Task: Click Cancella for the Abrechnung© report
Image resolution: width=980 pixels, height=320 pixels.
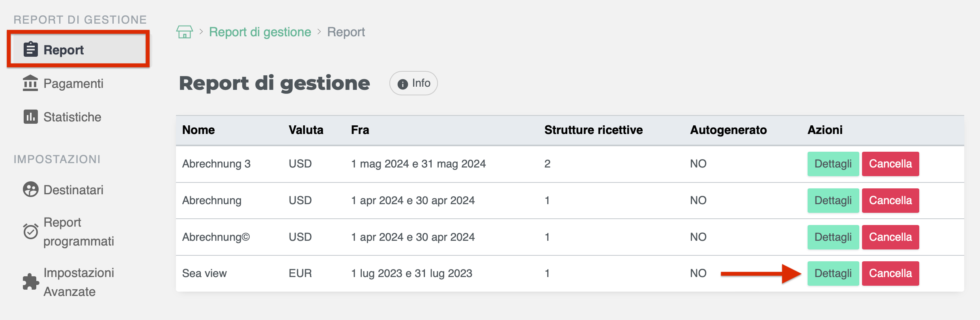Action: tap(890, 237)
